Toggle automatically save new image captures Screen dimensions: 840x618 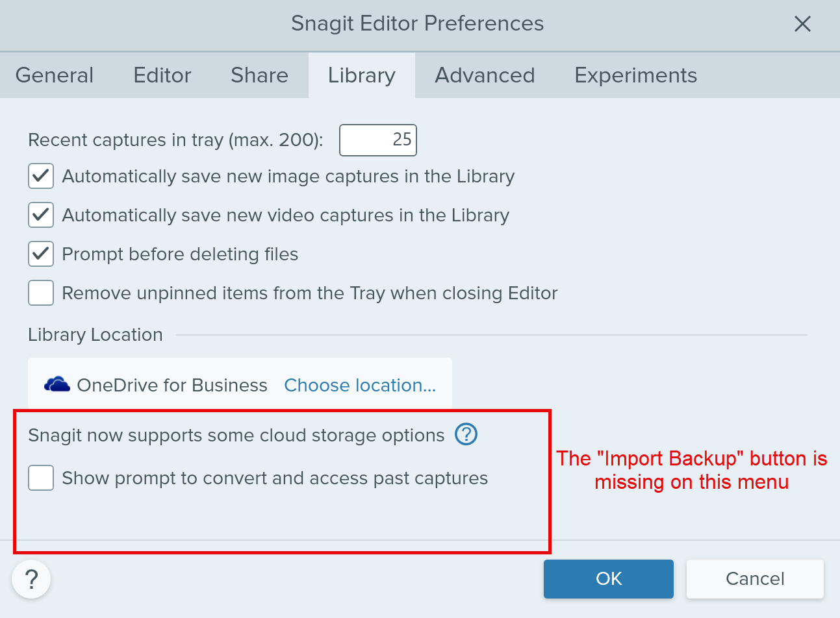[41, 177]
